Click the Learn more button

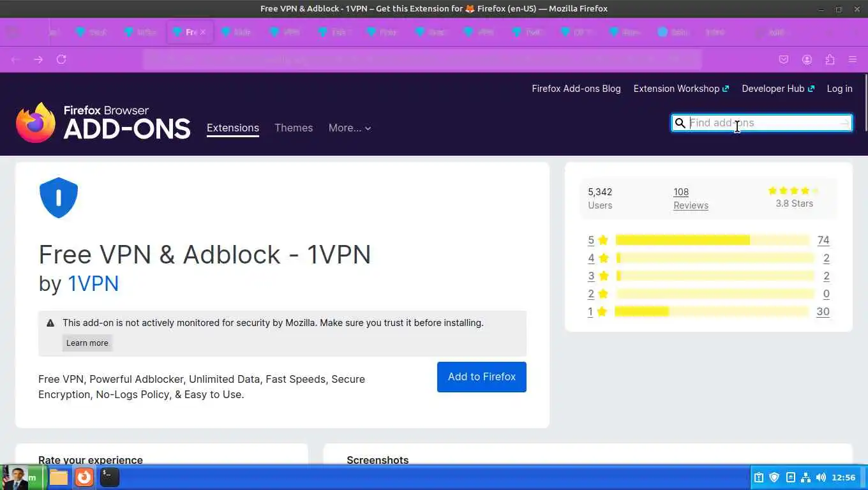tap(87, 343)
